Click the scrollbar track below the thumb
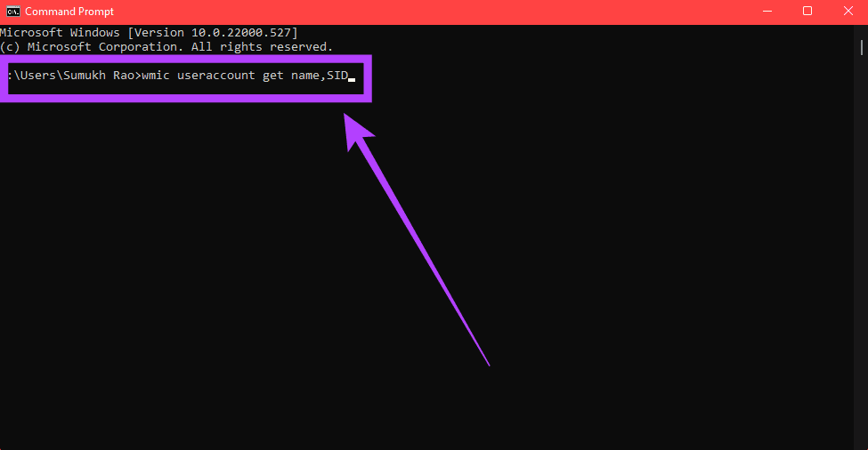The image size is (868, 450). point(862,249)
